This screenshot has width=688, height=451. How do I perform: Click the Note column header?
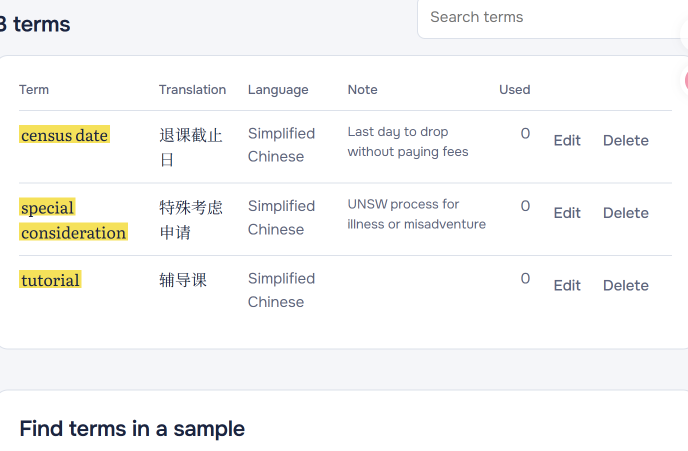[362, 89]
